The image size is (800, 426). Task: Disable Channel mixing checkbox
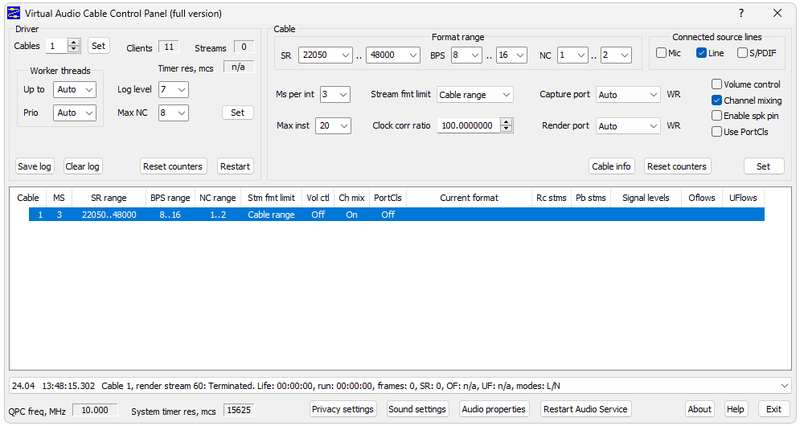(x=717, y=100)
